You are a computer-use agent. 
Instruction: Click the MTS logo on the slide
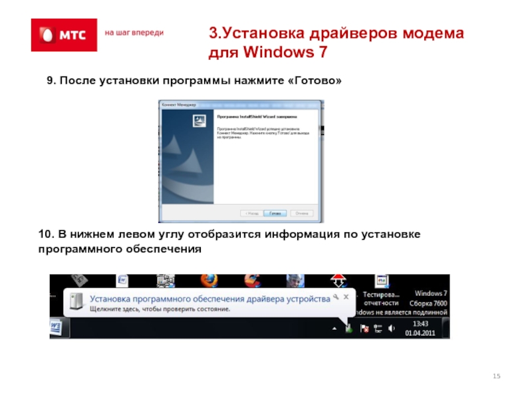[x=64, y=35]
